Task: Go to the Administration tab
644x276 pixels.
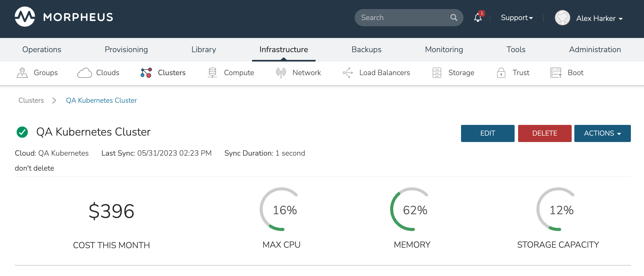Action: [595, 49]
